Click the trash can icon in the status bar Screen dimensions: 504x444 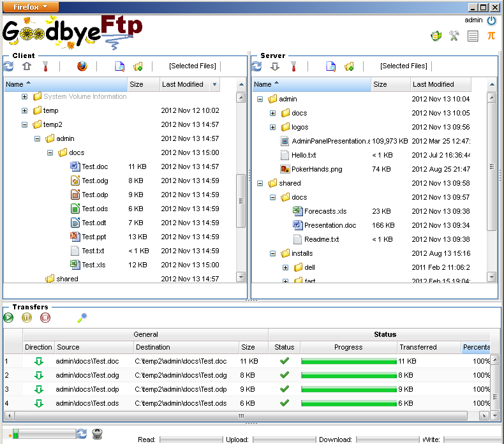tap(97, 434)
